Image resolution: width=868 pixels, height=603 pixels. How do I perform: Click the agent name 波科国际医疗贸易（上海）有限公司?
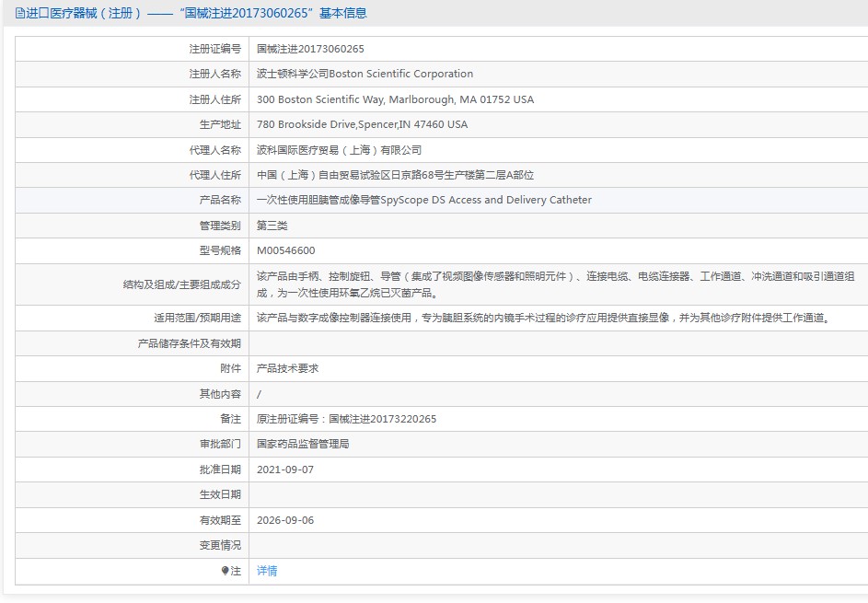click(x=339, y=150)
